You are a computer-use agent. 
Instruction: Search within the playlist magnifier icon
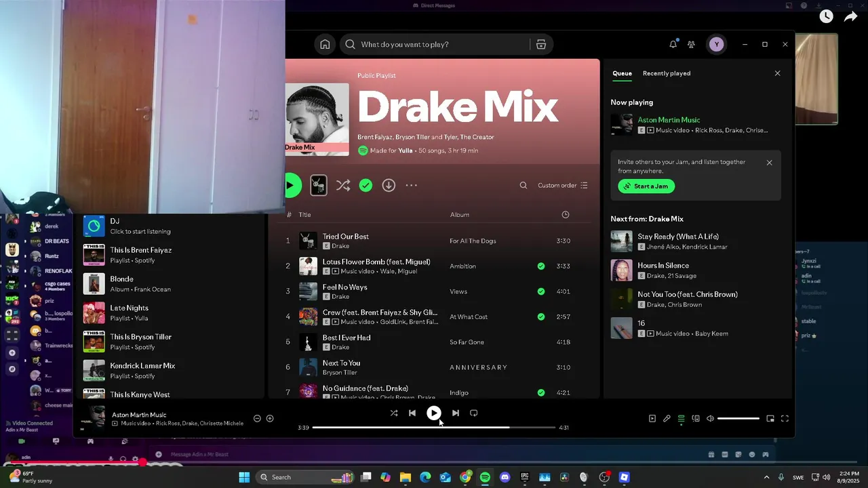click(523, 185)
